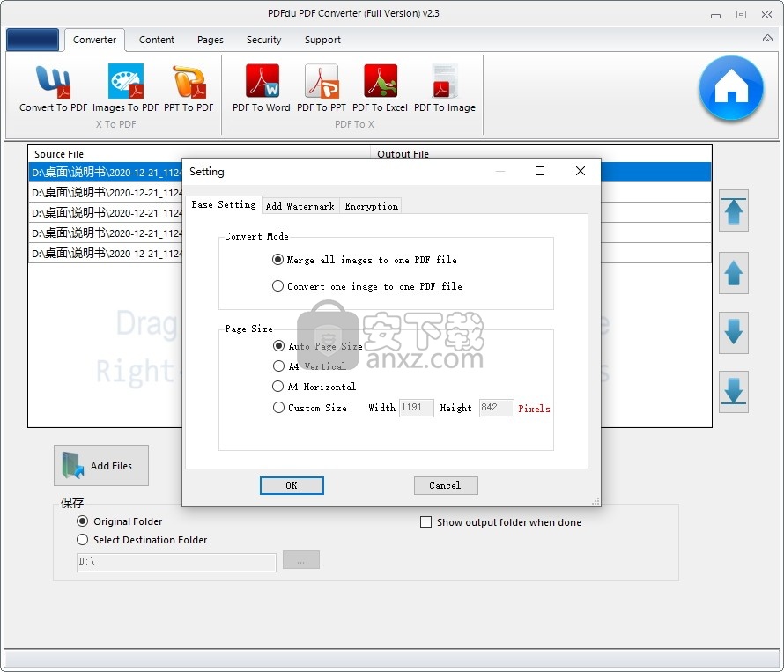Image resolution: width=784 pixels, height=672 pixels.
Task: Open the Images To PDF tool
Action: [125, 89]
